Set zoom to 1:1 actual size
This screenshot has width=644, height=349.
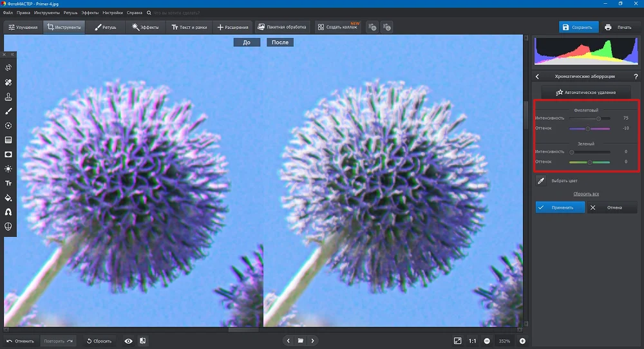(473, 341)
